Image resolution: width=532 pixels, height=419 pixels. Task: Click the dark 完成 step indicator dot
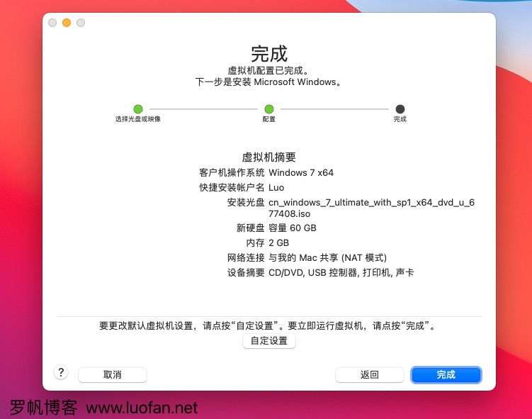(x=400, y=109)
